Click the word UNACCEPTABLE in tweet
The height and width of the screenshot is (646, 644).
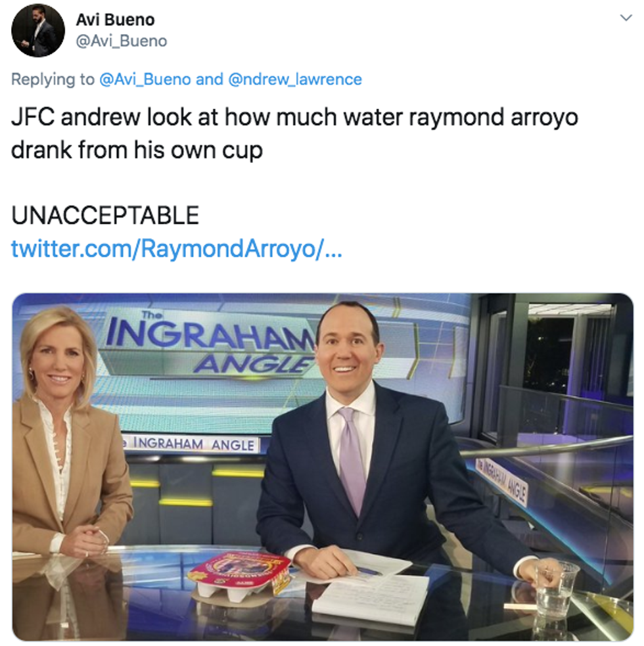[105, 216]
